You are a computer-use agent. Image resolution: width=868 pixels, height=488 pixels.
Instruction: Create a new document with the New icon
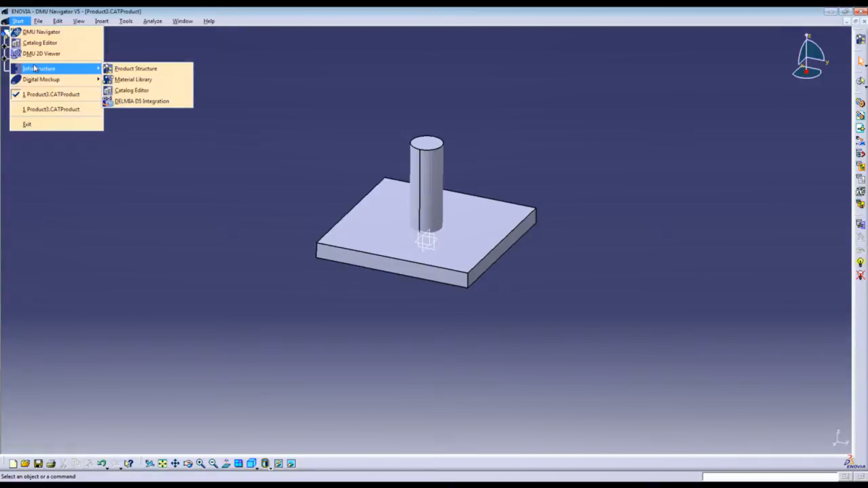(x=13, y=463)
